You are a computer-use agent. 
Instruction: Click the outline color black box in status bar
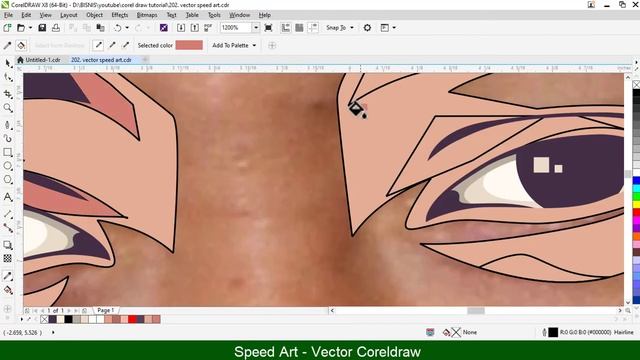pos(553,332)
